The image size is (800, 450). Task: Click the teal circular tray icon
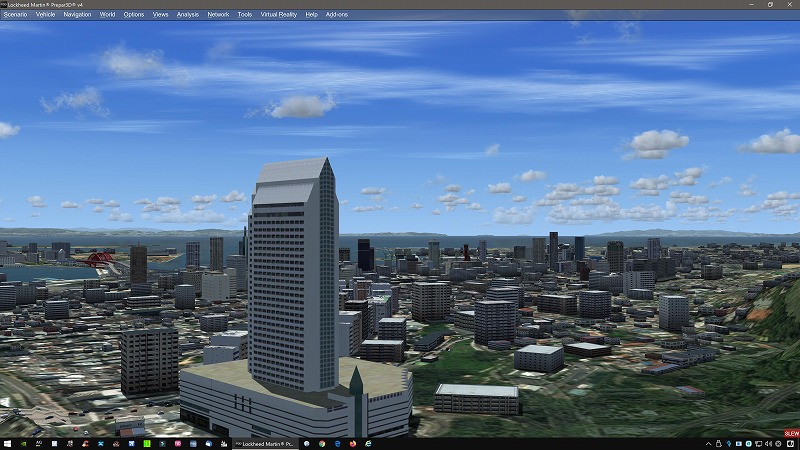(748, 444)
